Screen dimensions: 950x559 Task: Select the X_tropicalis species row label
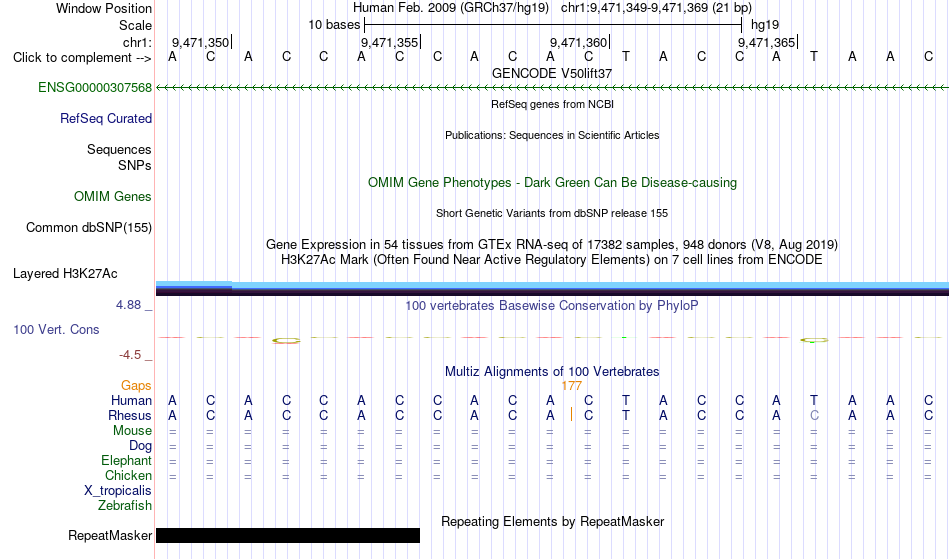118,491
